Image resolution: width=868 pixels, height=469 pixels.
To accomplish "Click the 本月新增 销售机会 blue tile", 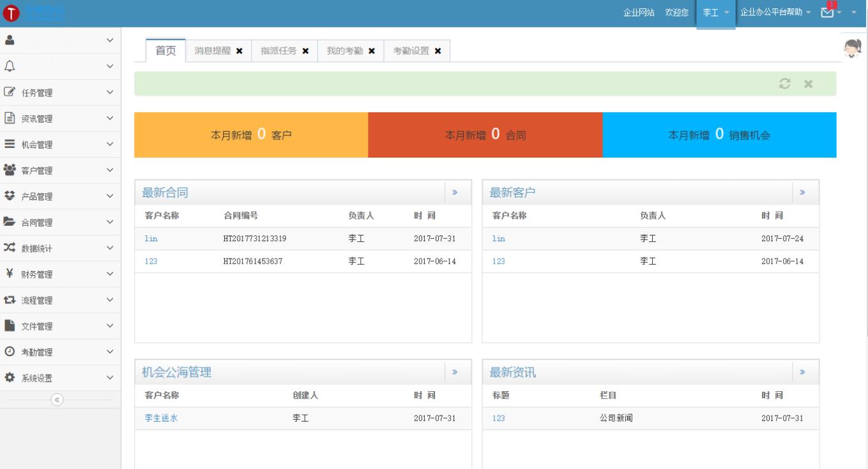I will click(x=719, y=135).
